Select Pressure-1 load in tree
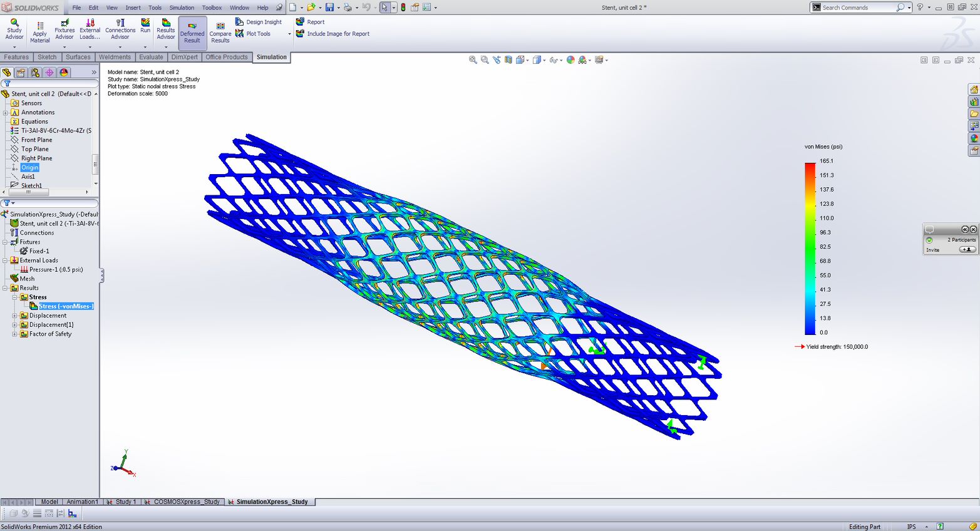980x531 pixels. [51, 270]
